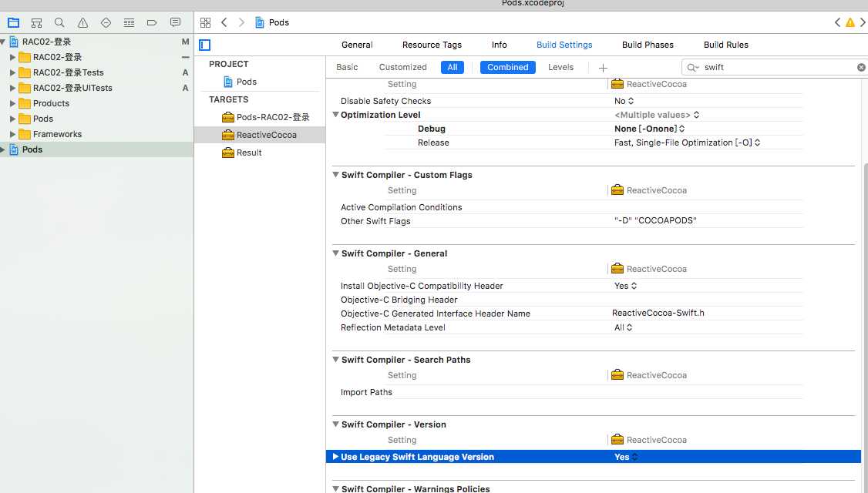Click the ReactiveCocoa target toolbox icon in the list
The width and height of the screenshot is (868, 493).
pos(227,135)
